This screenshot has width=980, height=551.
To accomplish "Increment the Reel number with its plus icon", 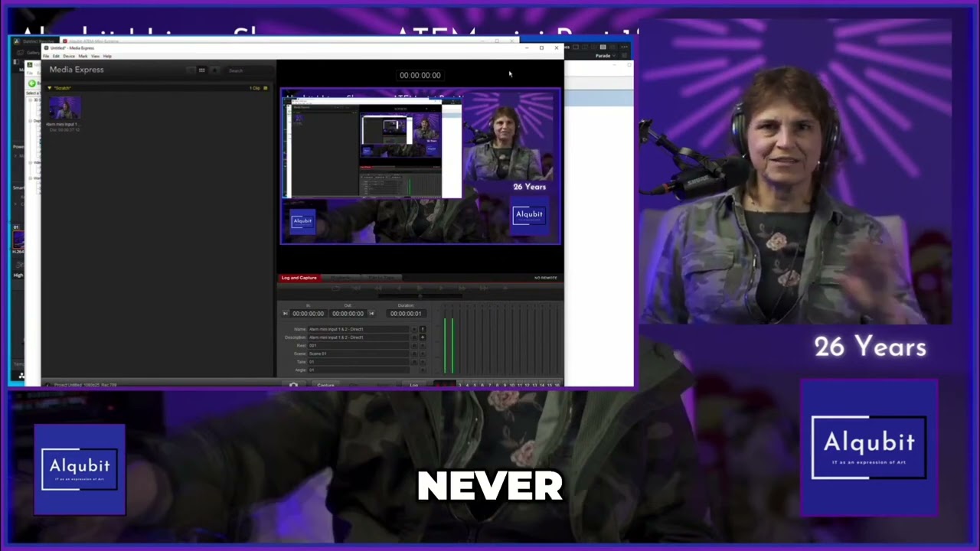I will click(x=423, y=346).
